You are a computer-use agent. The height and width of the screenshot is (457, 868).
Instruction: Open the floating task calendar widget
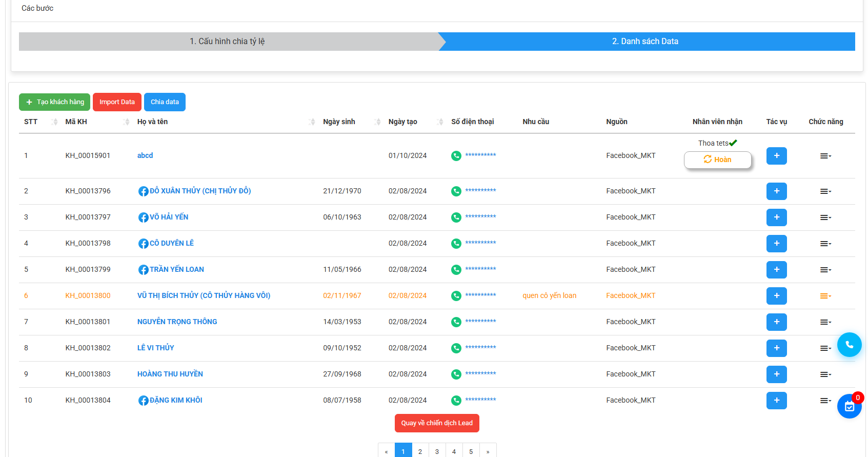click(849, 406)
